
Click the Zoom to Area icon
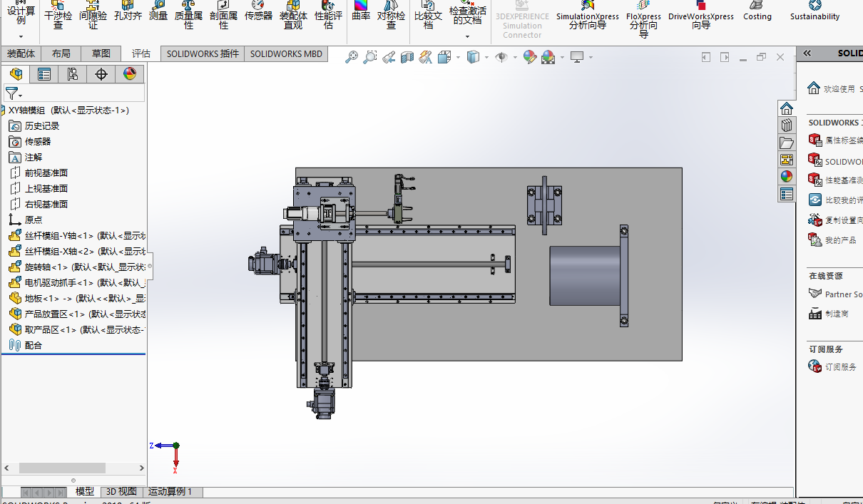point(370,57)
